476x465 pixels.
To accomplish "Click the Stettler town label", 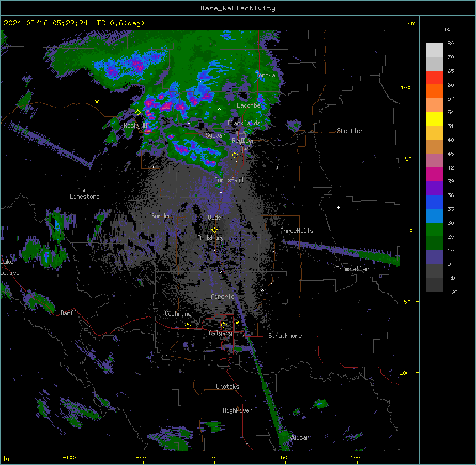I will (350, 131).
